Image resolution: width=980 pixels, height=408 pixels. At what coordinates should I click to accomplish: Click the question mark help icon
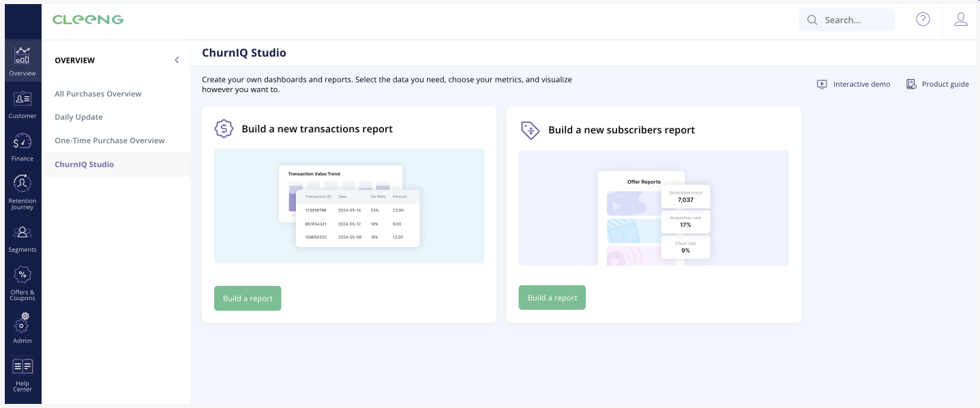coord(923,20)
